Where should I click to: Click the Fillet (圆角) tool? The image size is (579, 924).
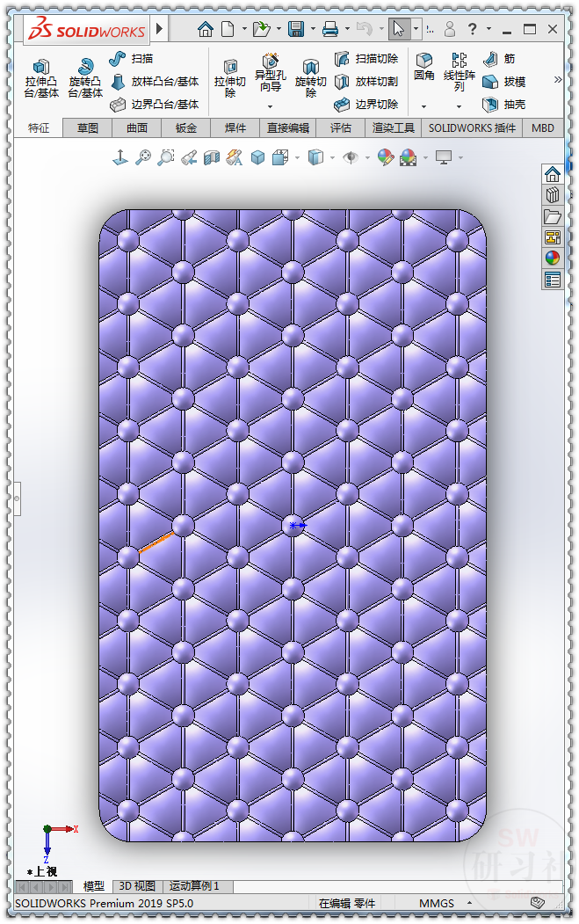click(x=424, y=66)
